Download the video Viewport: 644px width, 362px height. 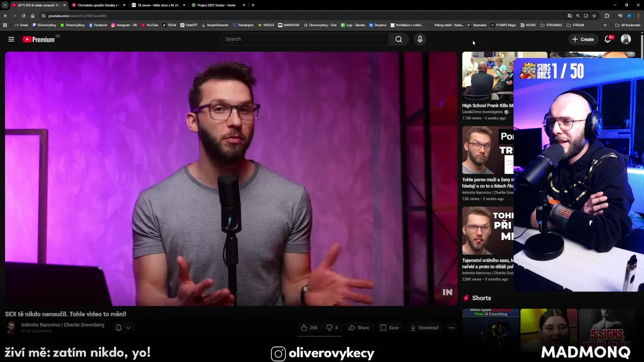(x=424, y=328)
